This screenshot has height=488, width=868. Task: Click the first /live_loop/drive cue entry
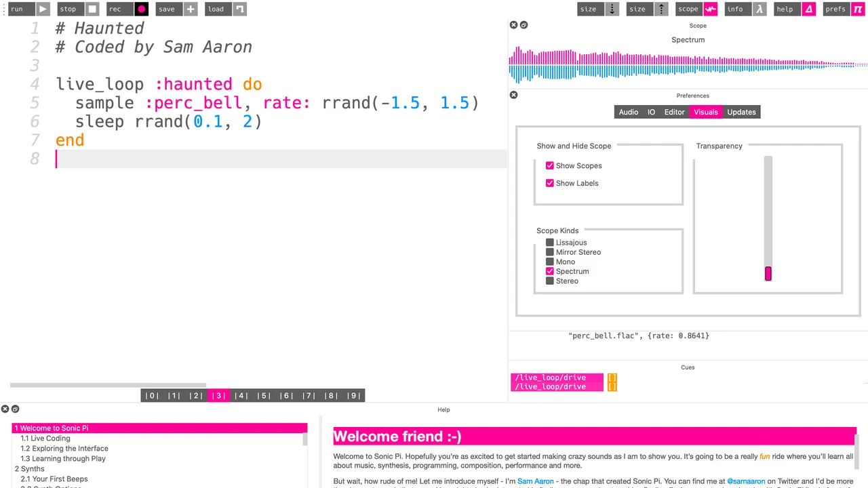tap(557, 378)
